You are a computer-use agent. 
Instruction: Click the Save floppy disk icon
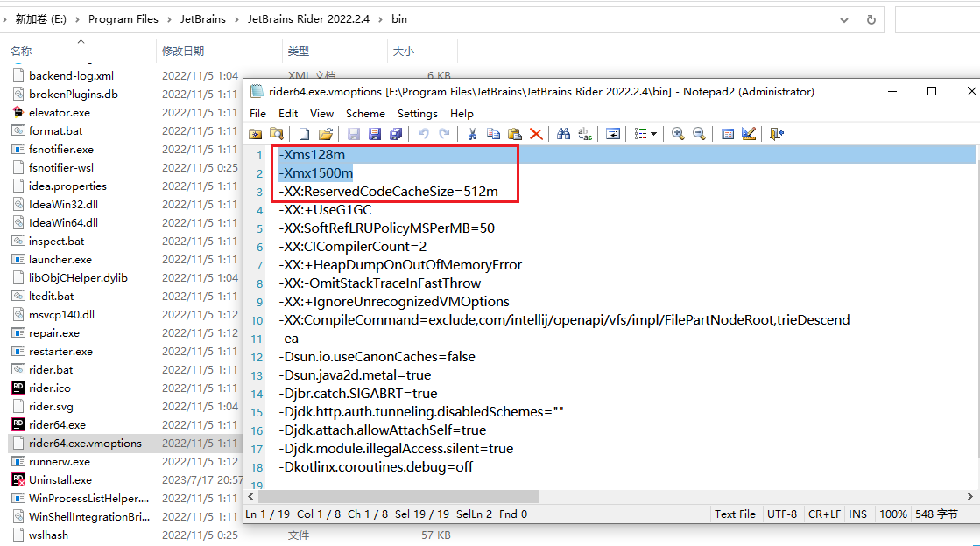click(x=354, y=134)
